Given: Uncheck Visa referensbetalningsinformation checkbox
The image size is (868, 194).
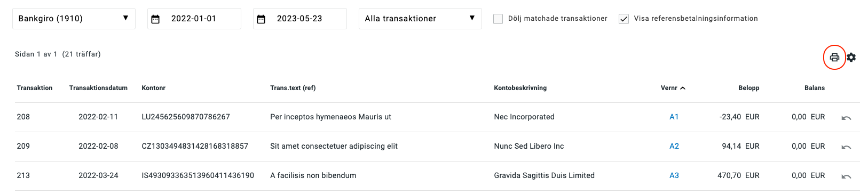Looking at the screenshot, I should pyautogui.click(x=624, y=19).
